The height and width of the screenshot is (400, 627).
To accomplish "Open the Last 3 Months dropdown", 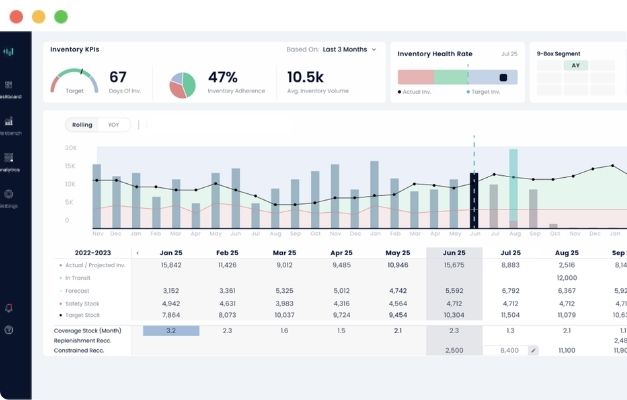I will pos(349,50).
